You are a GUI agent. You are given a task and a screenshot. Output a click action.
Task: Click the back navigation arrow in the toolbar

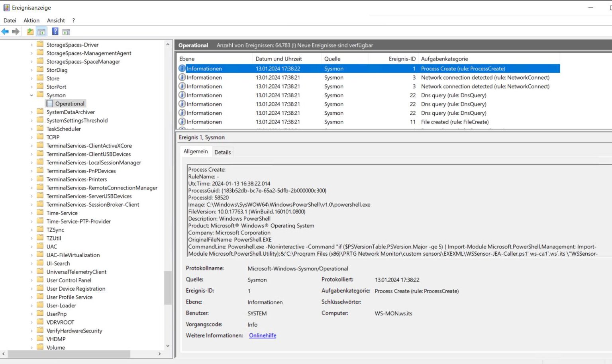click(5, 31)
